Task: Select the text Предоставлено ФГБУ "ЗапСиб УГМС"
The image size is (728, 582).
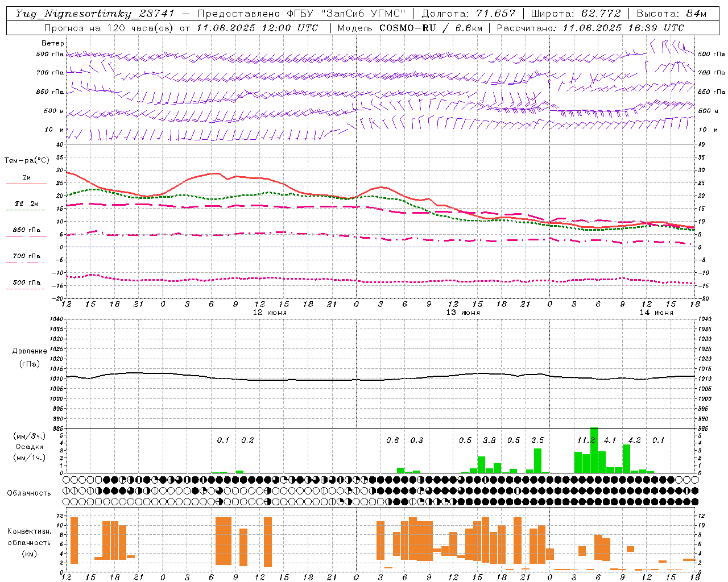Action: click(x=301, y=14)
